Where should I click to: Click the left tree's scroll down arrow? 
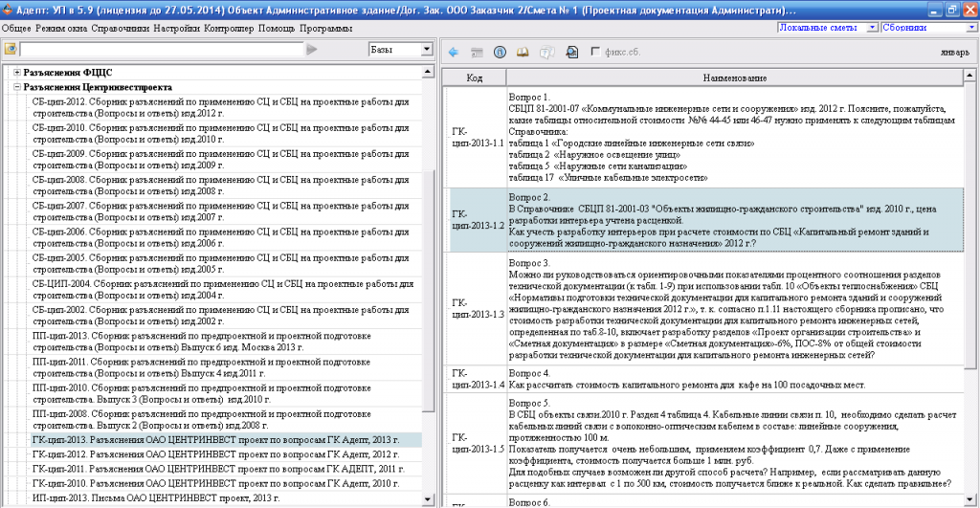[428, 499]
